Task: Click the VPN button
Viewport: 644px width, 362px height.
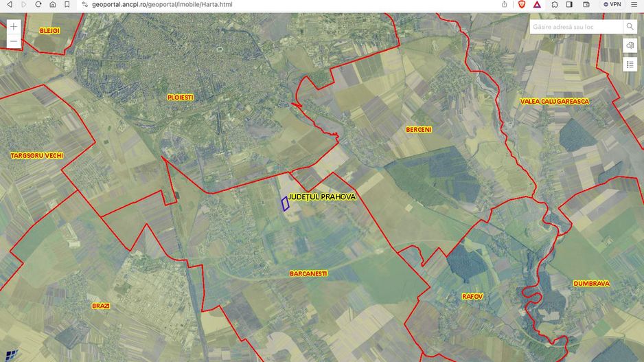Action: tap(612, 5)
